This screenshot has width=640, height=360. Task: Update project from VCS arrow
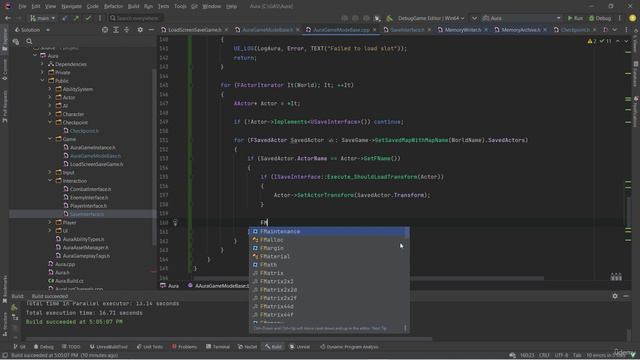65,18
